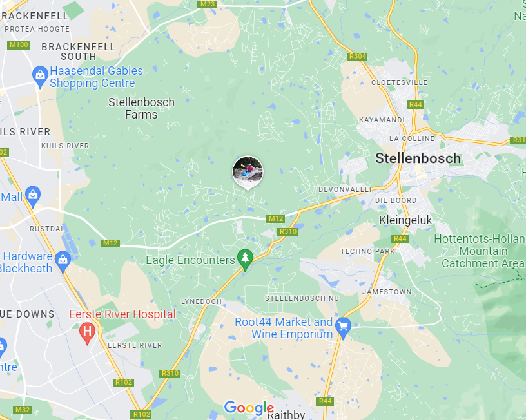Click the Mall shopping bag pin
The image size is (526, 420).
pos(33,196)
